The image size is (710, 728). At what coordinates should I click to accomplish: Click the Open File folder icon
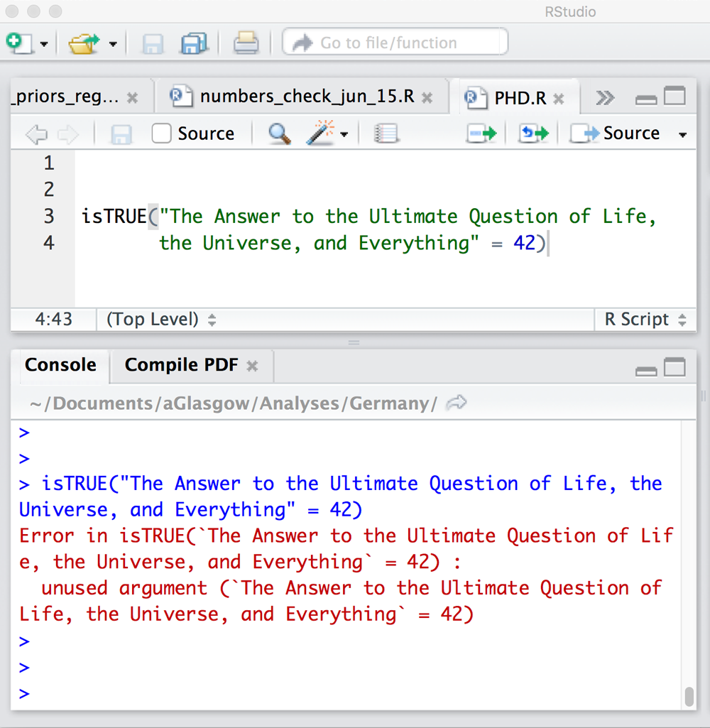tap(84, 44)
